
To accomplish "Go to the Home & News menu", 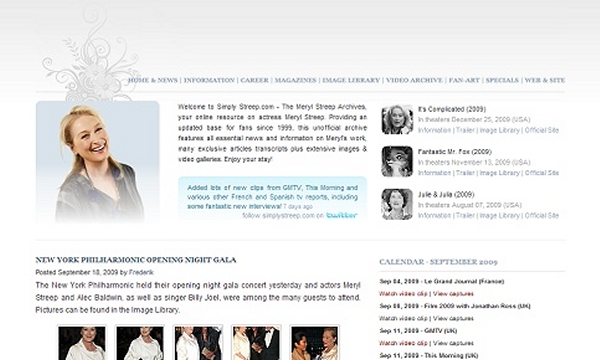I will point(153,80).
